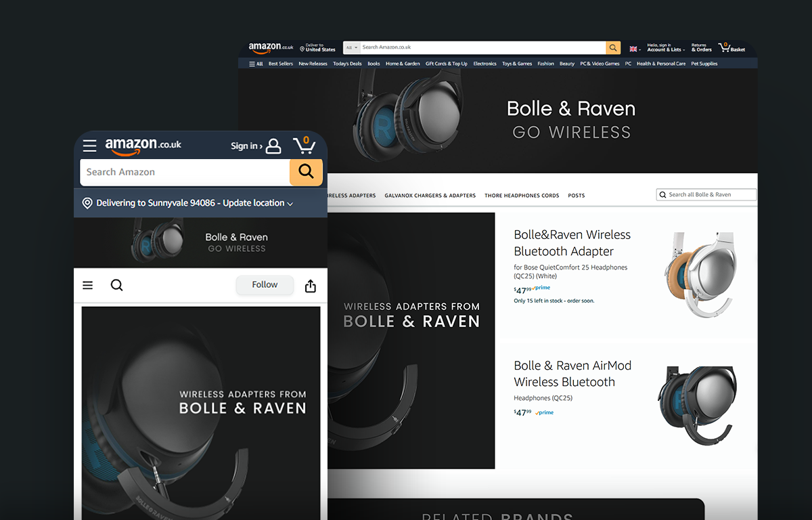Image resolution: width=812 pixels, height=520 pixels.
Task: Open Galvanox Chargers & Adapters store tab
Action: (430, 196)
